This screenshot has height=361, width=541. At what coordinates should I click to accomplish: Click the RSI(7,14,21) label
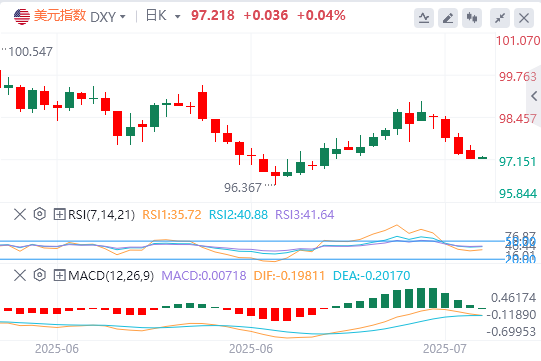(101, 215)
